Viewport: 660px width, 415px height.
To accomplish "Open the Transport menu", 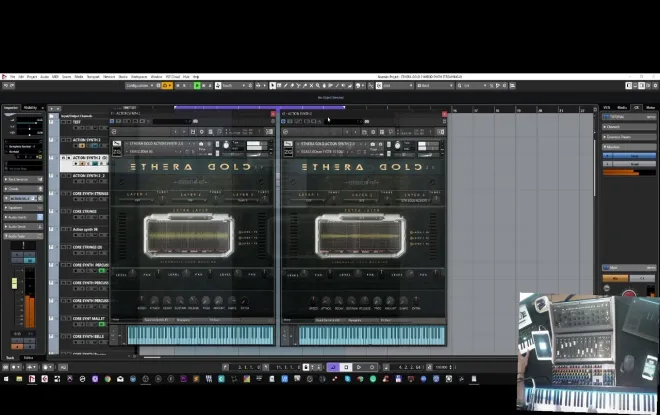I will tap(93, 77).
